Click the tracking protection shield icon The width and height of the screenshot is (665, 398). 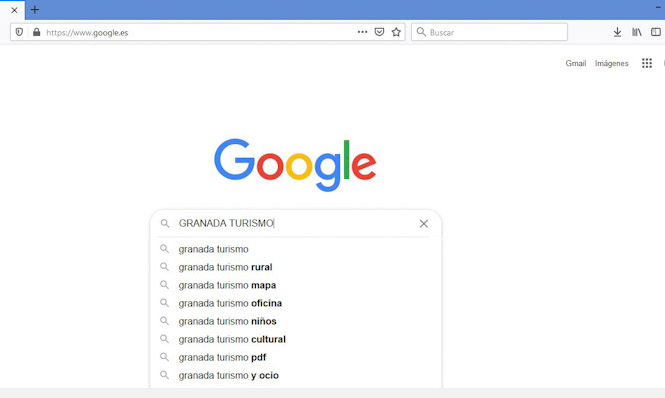click(x=19, y=32)
